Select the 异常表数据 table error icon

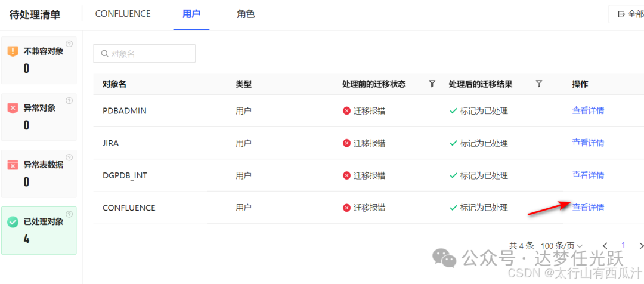coord(13,165)
